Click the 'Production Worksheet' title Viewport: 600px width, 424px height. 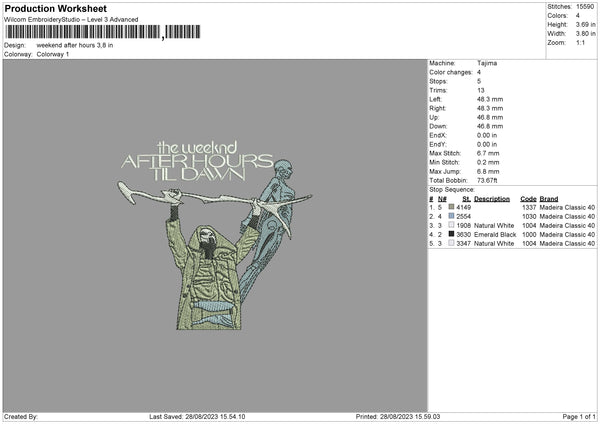[56, 9]
